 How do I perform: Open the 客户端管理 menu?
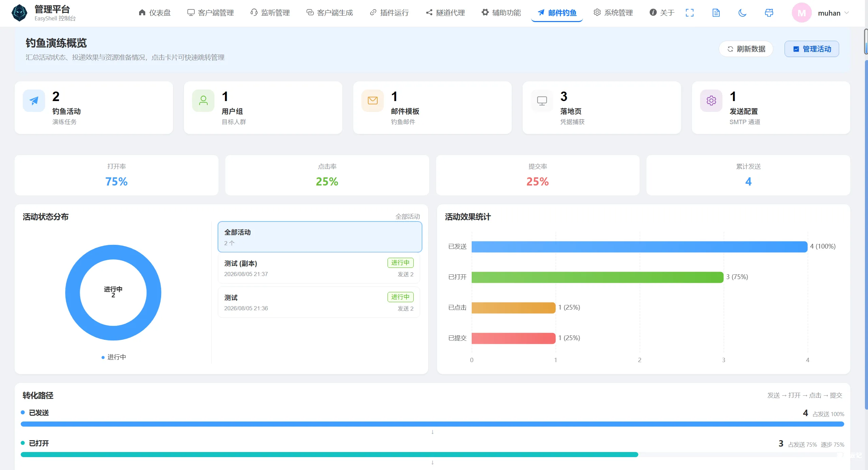210,13
